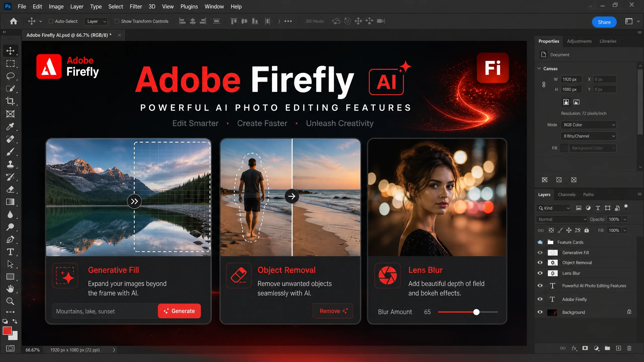The width and height of the screenshot is (644, 362).
Task: Select the Move tool in the toolbar
Action: pyautogui.click(x=10, y=51)
